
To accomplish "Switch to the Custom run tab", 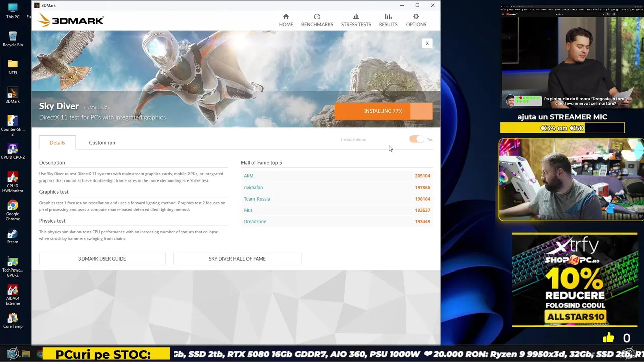I will pyautogui.click(x=102, y=142).
